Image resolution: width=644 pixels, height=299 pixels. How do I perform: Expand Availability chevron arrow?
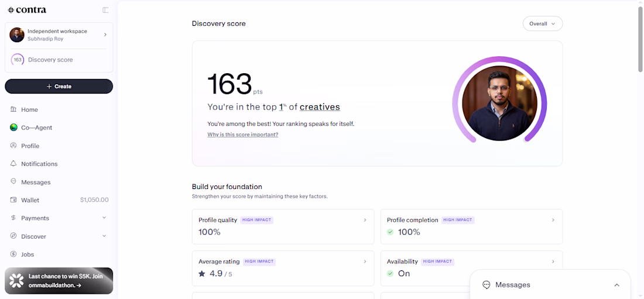tap(553, 261)
